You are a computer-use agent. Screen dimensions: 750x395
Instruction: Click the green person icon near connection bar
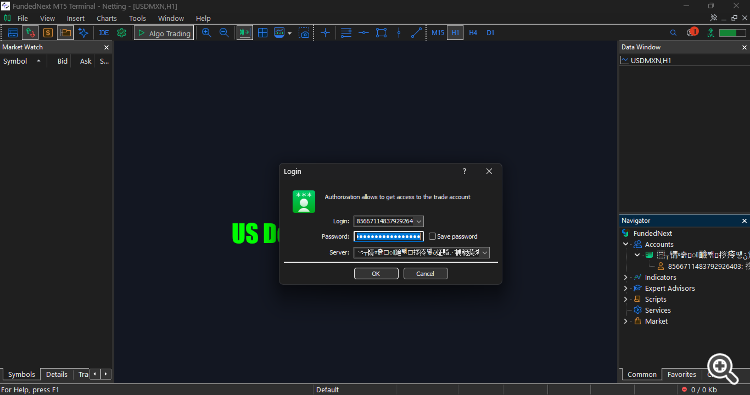(x=711, y=33)
